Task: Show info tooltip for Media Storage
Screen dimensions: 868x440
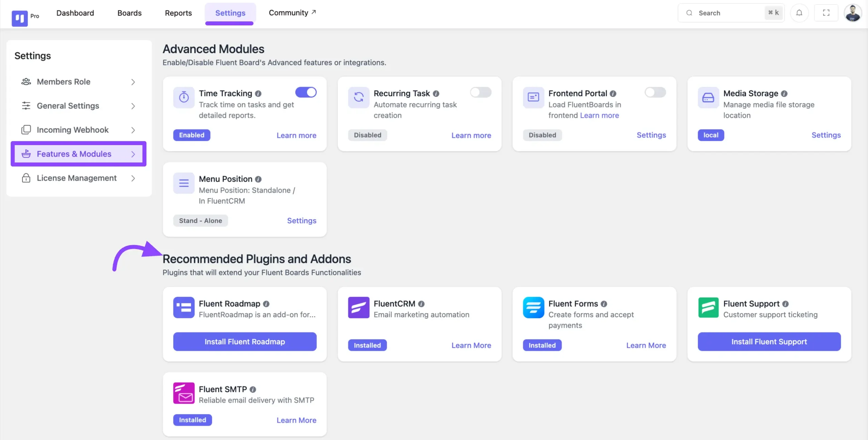Action: [x=784, y=94]
